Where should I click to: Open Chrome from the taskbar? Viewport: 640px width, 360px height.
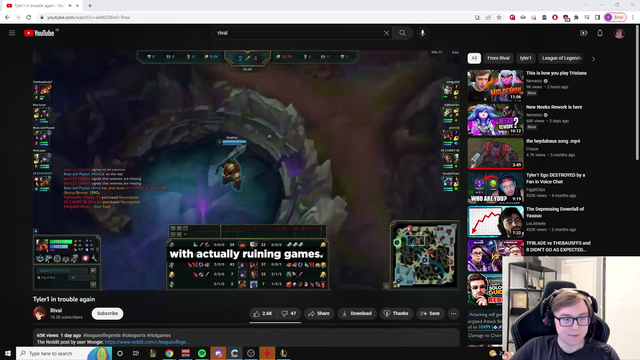tap(169, 353)
